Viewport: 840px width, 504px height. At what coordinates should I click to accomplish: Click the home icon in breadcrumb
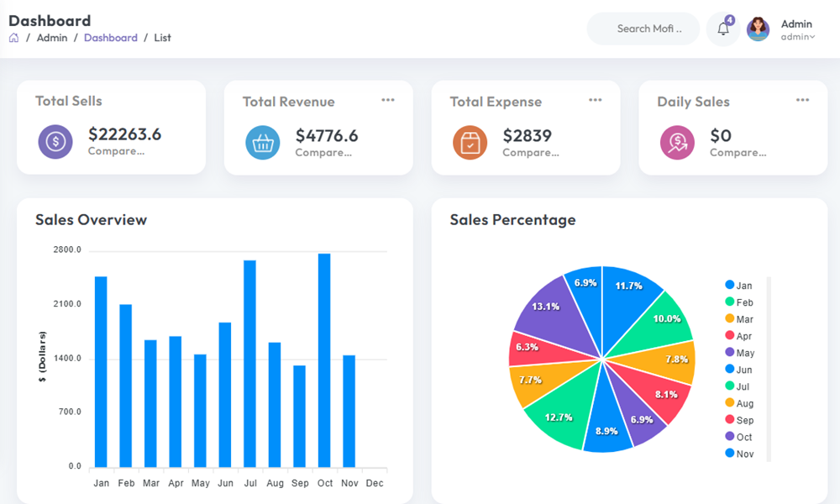pos(14,38)
